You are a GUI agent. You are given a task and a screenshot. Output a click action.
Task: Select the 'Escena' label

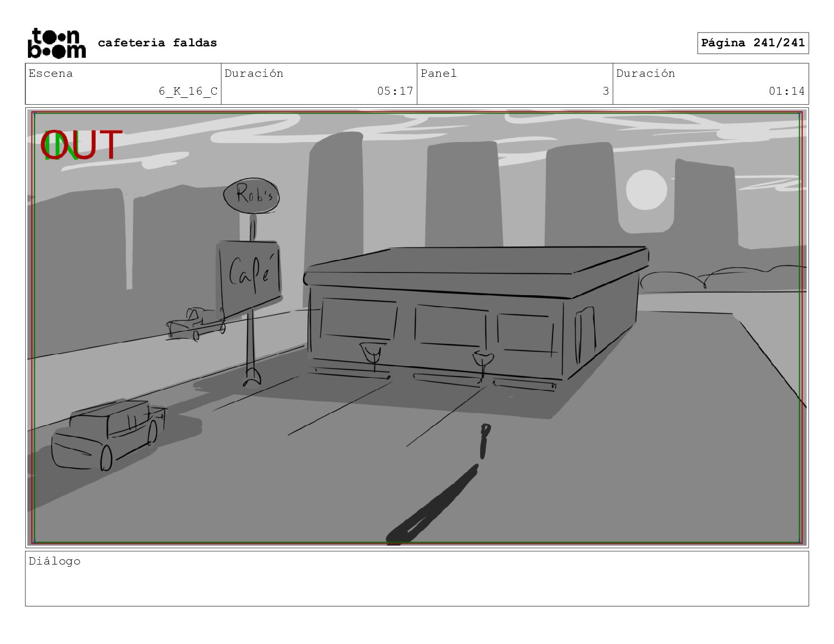(51, 73)
